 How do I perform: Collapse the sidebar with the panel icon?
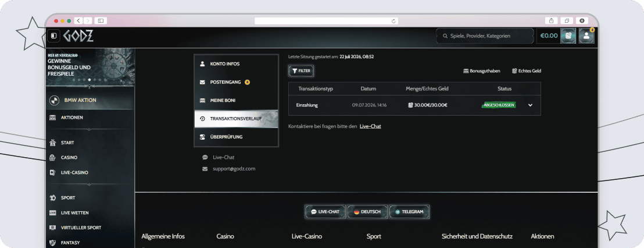[x=54, y=36]
